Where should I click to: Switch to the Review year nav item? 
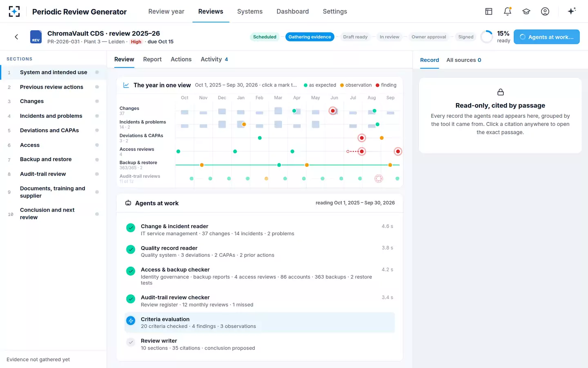coord(166,11)
